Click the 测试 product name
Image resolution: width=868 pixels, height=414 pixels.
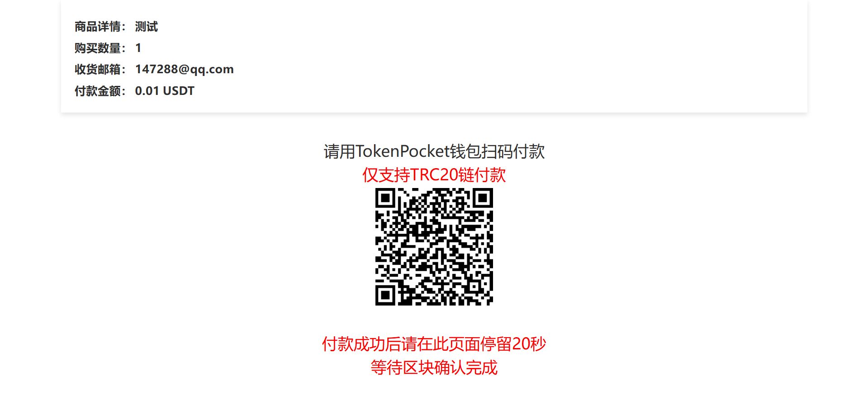point(147,27)
